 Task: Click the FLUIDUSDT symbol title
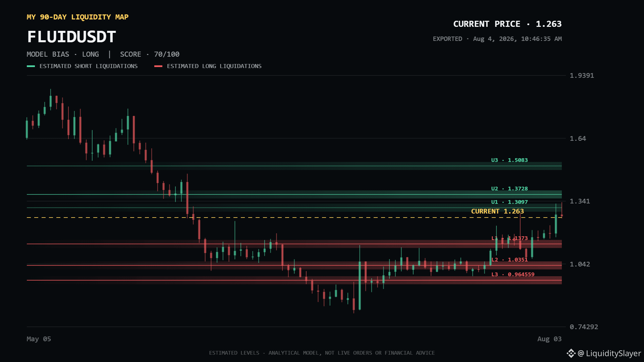tap(71, 37)
